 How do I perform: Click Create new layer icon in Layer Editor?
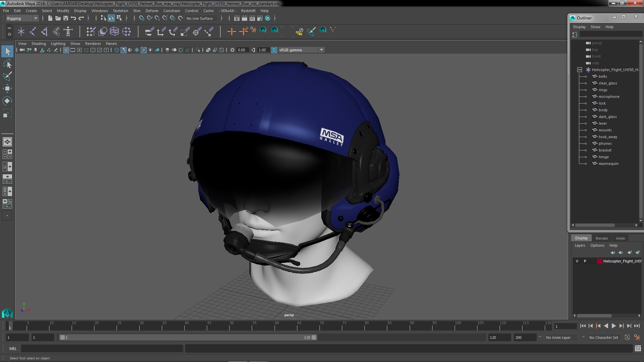pos(630,252)
